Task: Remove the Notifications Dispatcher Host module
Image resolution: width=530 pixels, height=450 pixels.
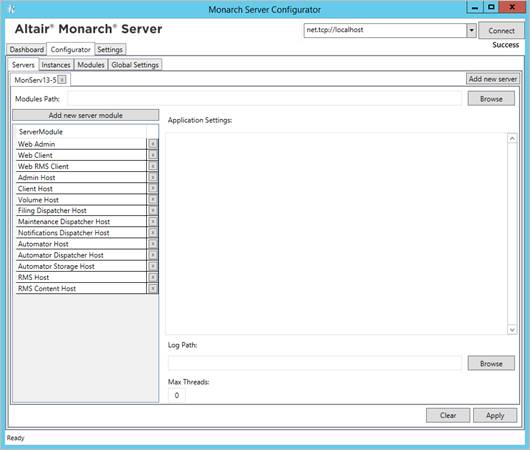Action: point(153,233)
